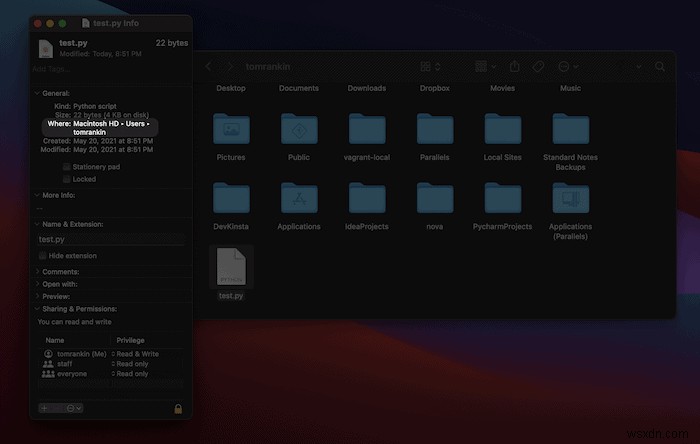
Task: Select the PycharmProjects folder
Action: 503,198
